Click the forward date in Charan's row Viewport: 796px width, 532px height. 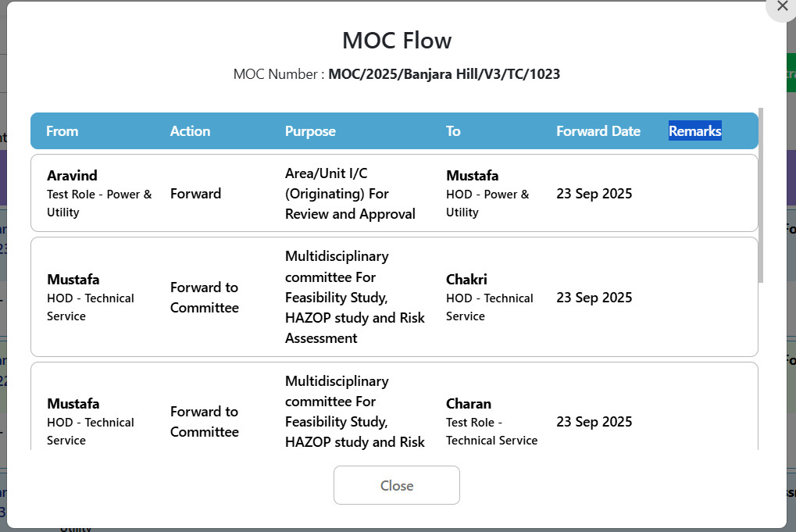tap(594, 422)
